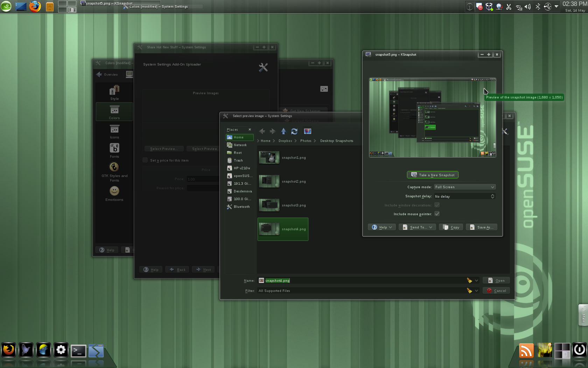This screenshot has height=368, width=588.
Task: Click Back in the Share Hot New Stuff window
Action: coord(177,270)
